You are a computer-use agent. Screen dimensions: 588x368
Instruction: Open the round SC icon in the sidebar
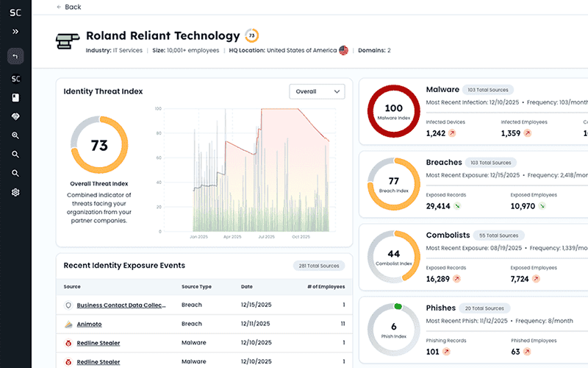(x=15, y=79)
